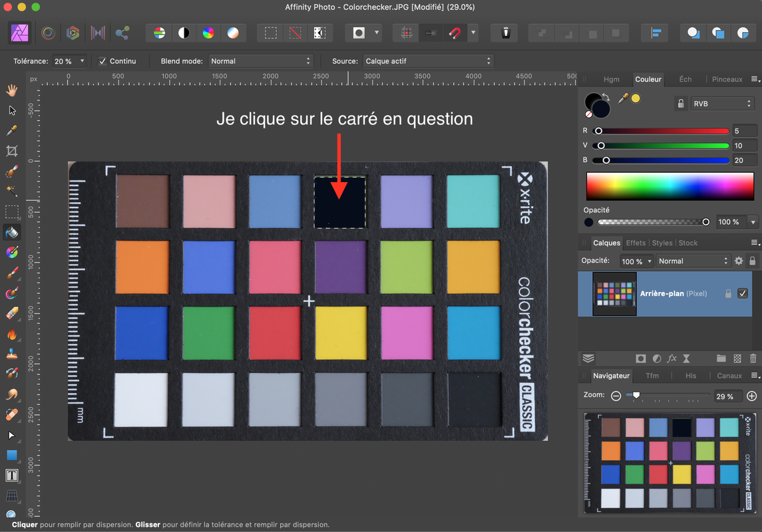Click the R red channel slider
This screenshot has width=762, height=532.
662,131
